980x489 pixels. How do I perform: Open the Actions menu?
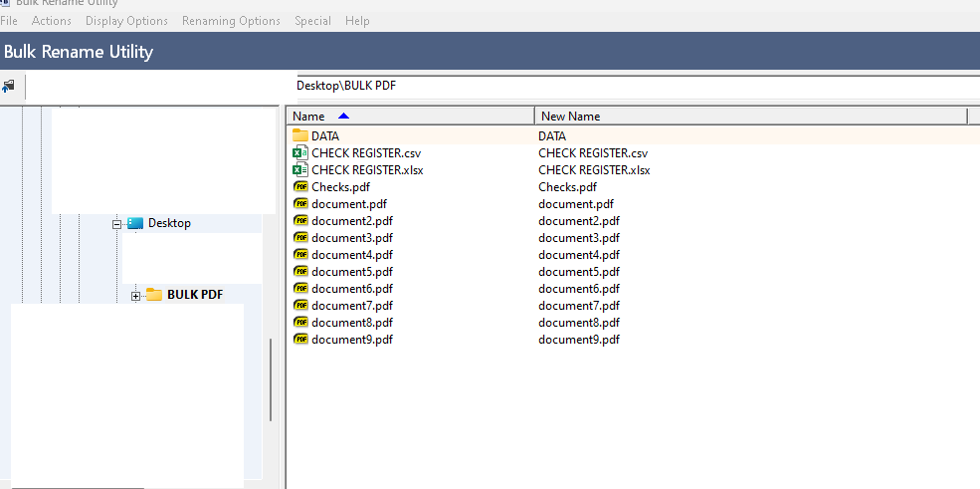pos(52,21)
